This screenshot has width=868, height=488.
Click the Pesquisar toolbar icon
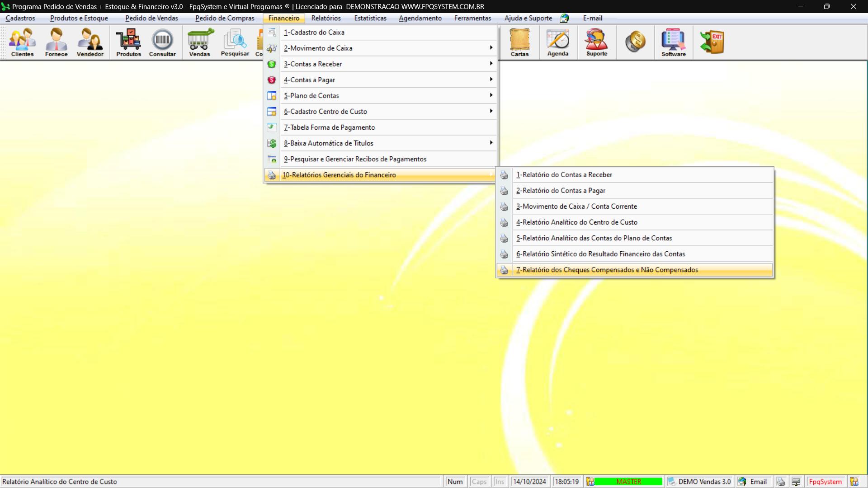[x=235, y=42]
